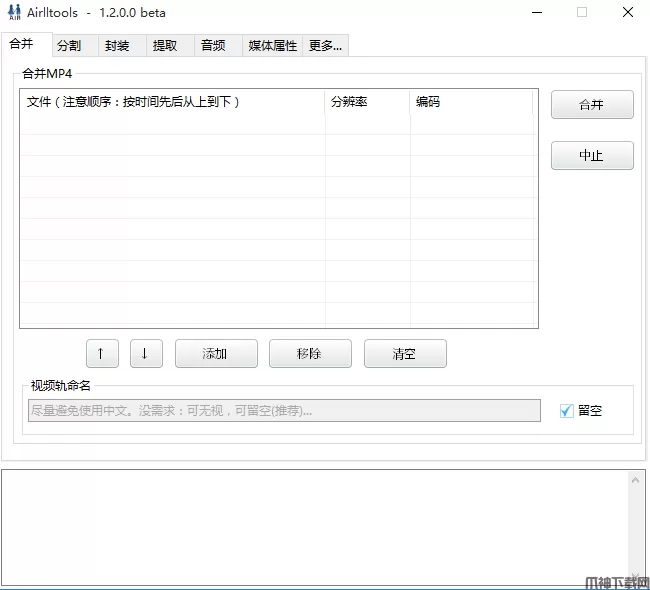Image resolution: width=650 pixels, height=590 pixels.
Task: Go to the 音频 tab
Action: click(213, 46)
